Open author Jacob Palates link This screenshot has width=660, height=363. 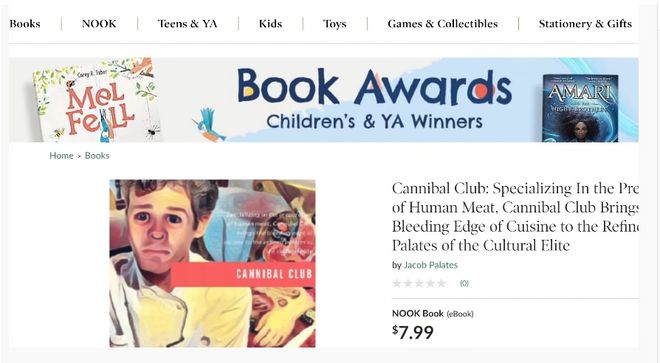[431, 265]
